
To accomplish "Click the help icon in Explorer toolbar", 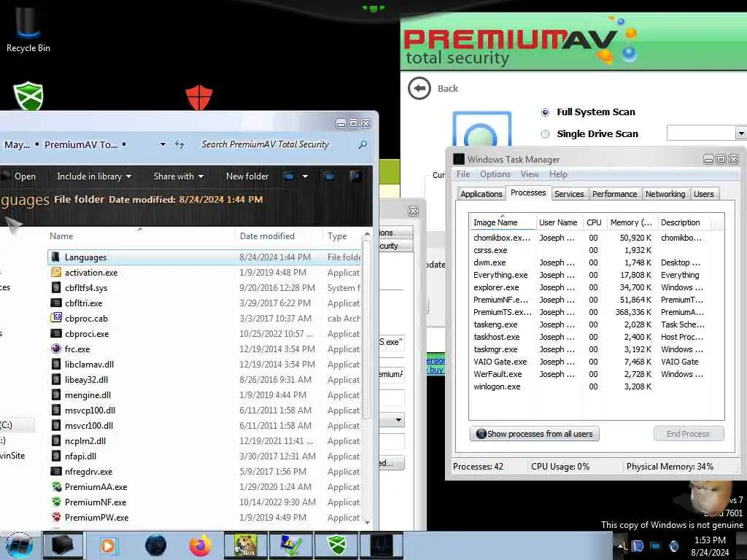I will 355,176.
